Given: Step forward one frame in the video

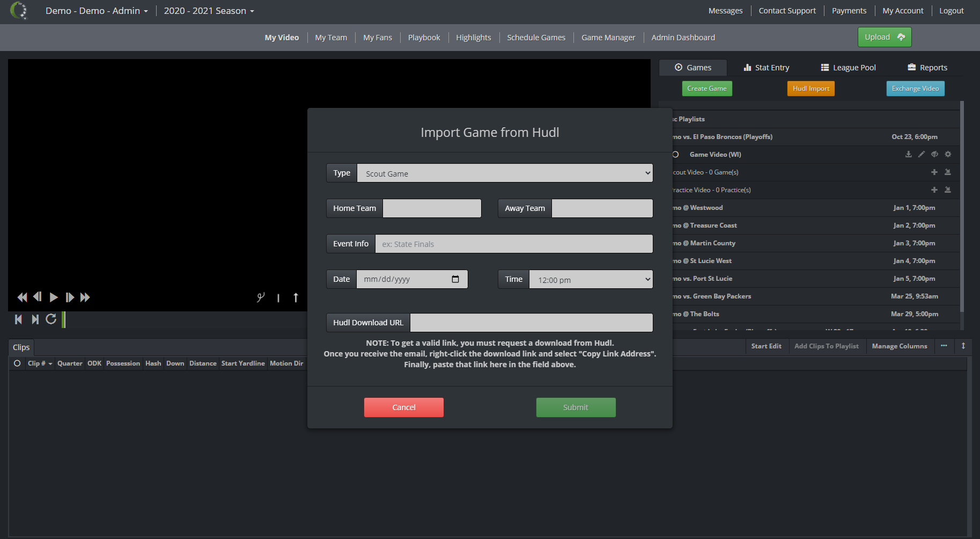Looking at the screenshot, I should (x=70, y=297).
